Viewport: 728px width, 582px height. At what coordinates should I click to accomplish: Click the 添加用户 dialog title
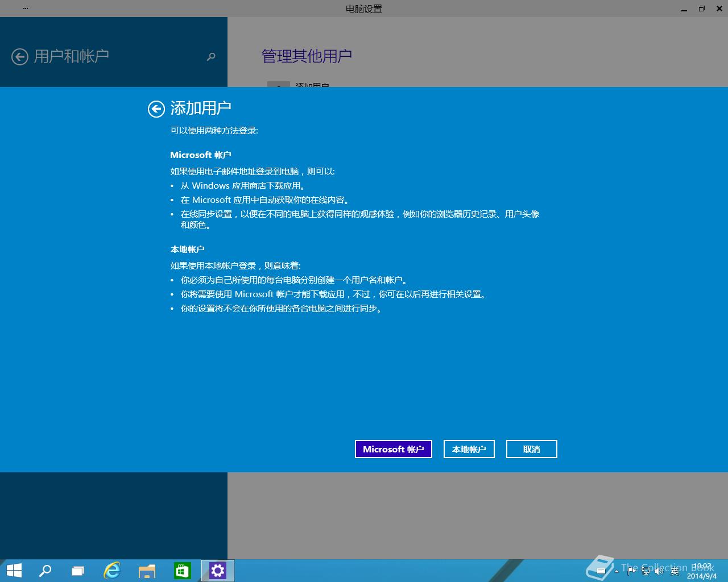pos(201,108)
